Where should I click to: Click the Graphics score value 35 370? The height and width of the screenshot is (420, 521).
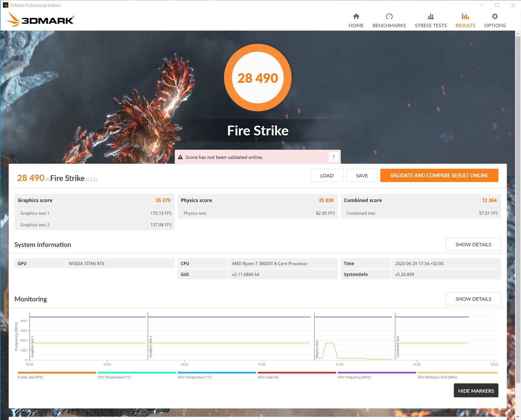pyautogui.click(x=163, y=200)
